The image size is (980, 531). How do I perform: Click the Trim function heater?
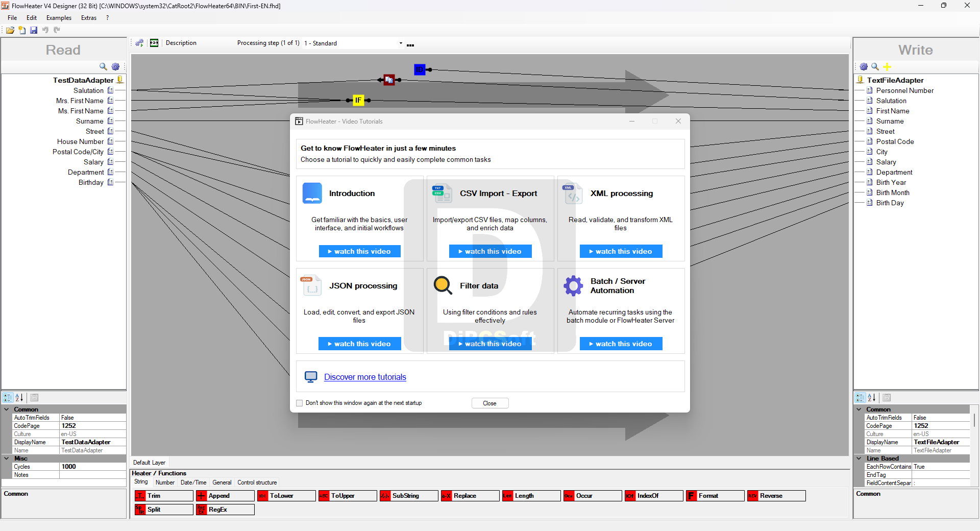164,496
